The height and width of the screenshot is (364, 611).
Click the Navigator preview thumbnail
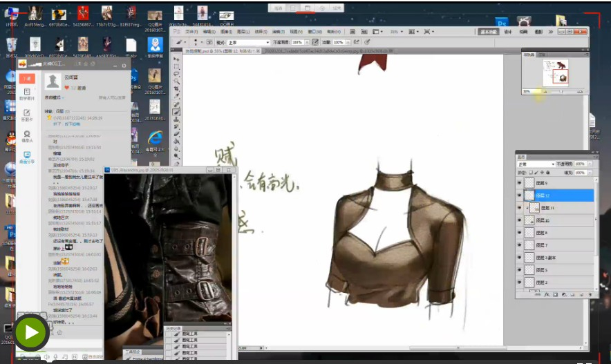(x=556, y=73)
